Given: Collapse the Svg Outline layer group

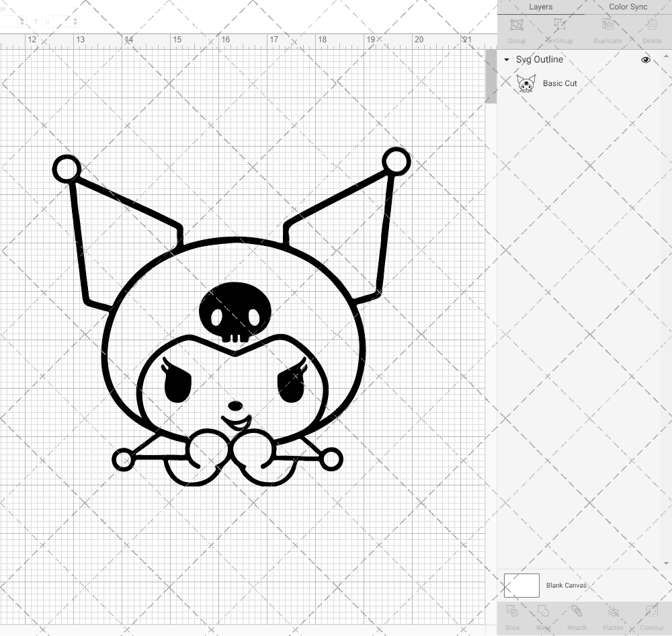Looking at the screenshot, I should [507, 60].
